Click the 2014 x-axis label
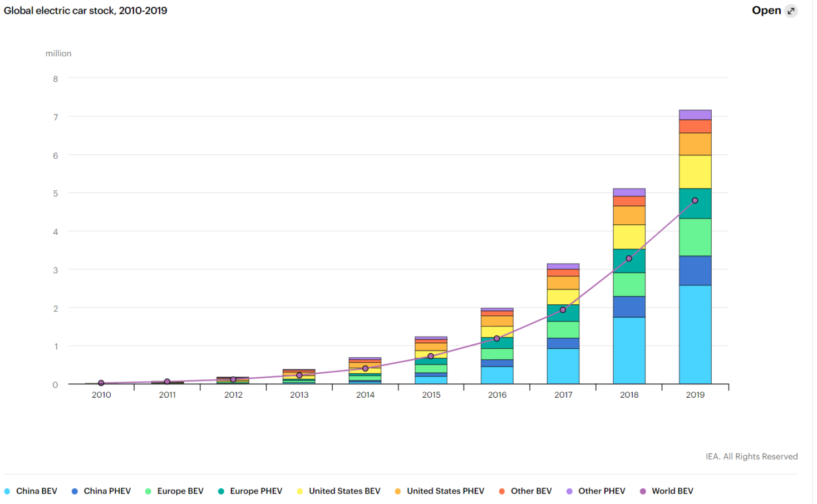Image resolution: width=817 pixels, height=504 pixels. coord(365,394)
